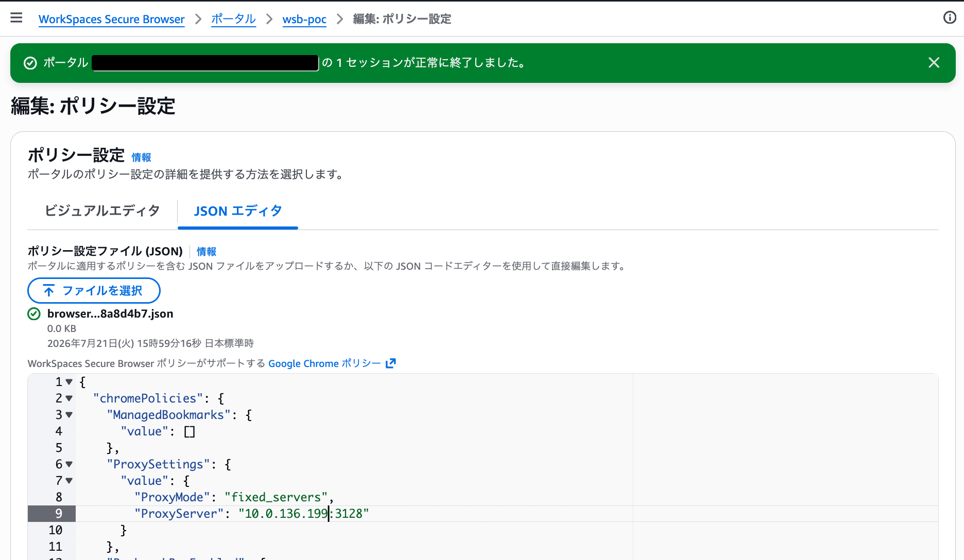Dismiss the green success notification
The height and width of the screenshot is (560, 964).
click(934, 63)
